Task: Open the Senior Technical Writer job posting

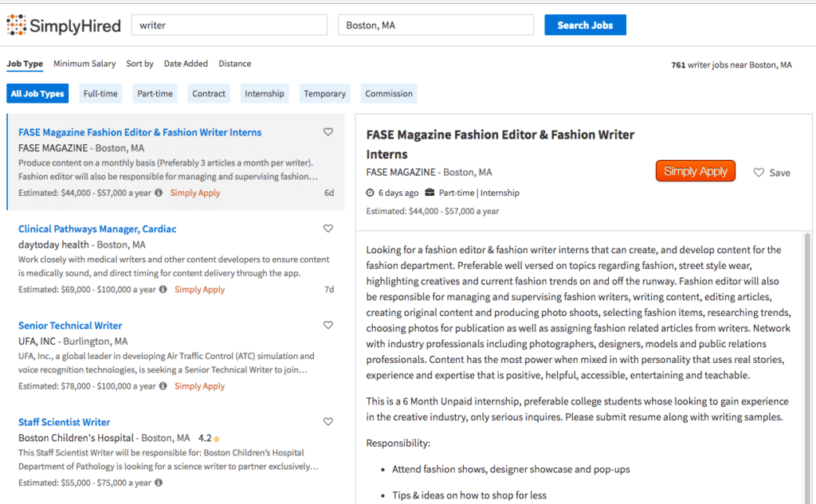Action: [70, 325]
